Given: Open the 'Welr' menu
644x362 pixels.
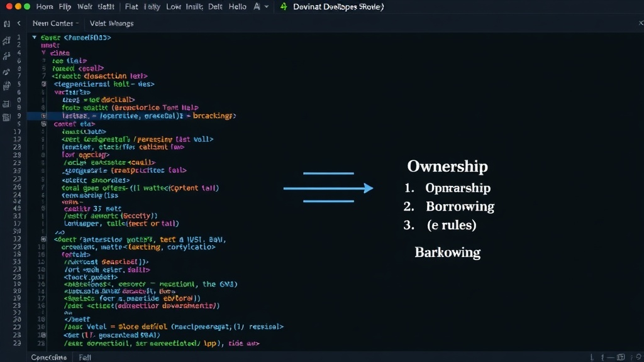Looking at the screenshot, I should click(85, 6).
